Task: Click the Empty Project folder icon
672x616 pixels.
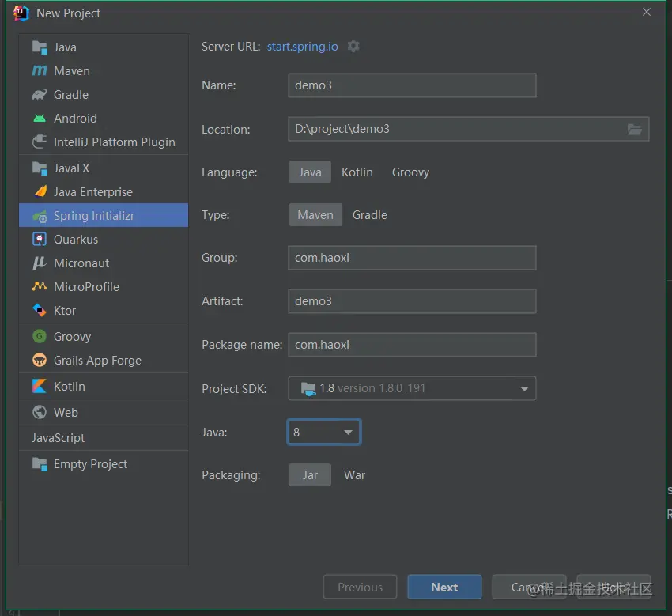Action: (40, 464)
